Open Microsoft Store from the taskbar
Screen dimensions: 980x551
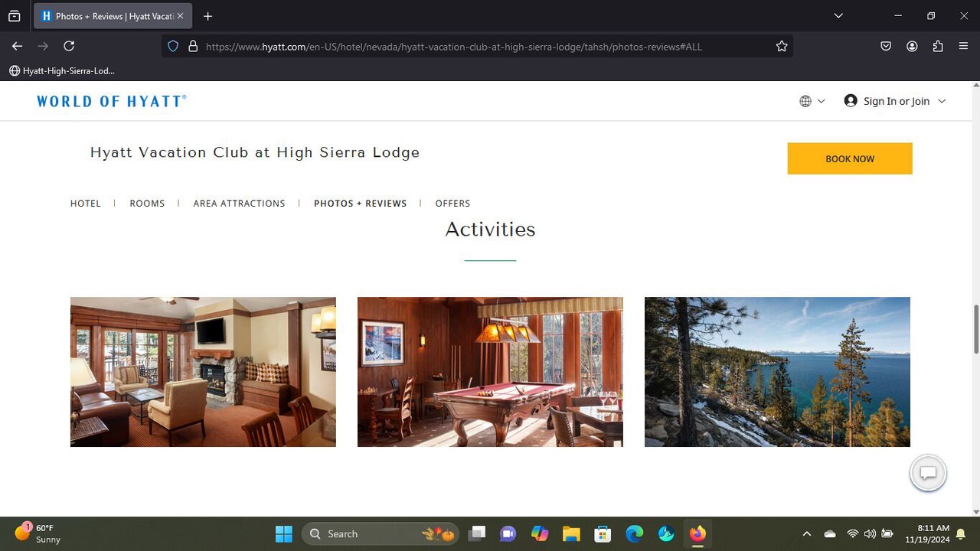click(603, 533)
